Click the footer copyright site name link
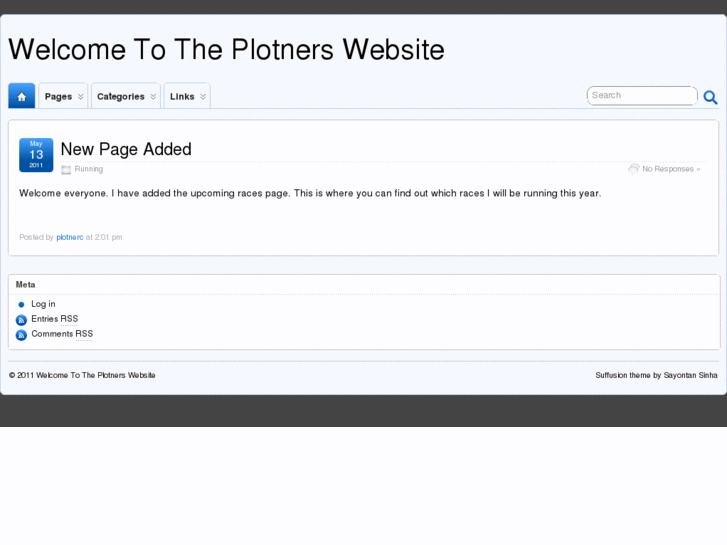Image resolution: width=727 pixels, height=545 pixels. (96, 375)
